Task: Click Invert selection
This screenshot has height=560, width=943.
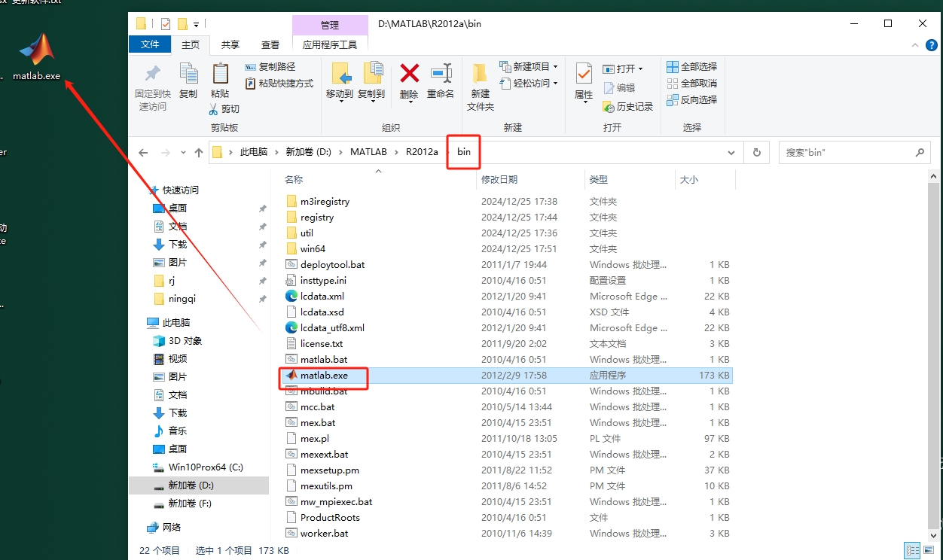Action: point(691,100)
